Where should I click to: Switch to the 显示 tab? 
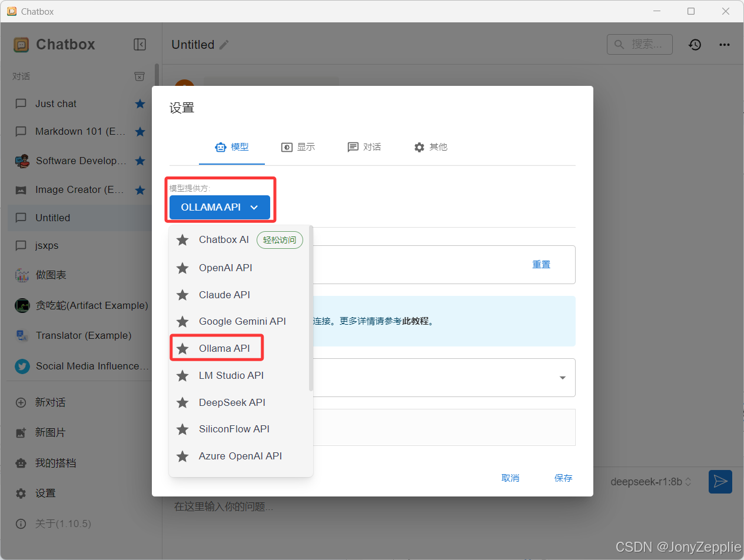coord(298,147)
